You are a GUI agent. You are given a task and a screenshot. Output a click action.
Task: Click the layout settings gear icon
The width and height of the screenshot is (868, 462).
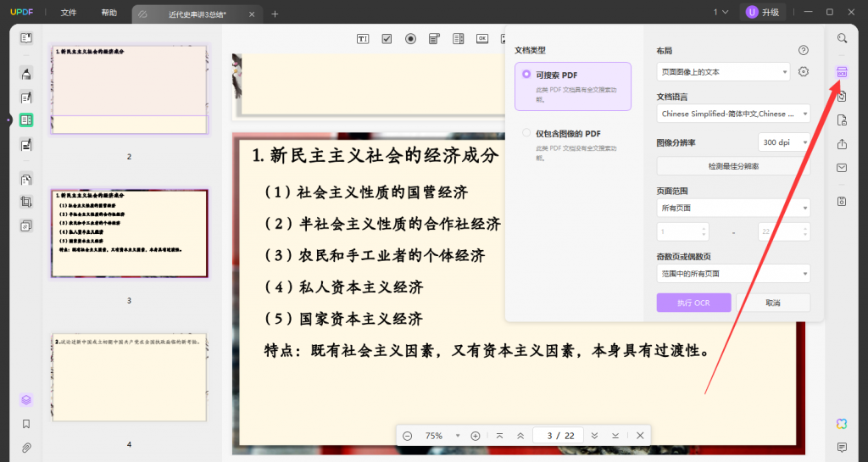coord(804,72)
